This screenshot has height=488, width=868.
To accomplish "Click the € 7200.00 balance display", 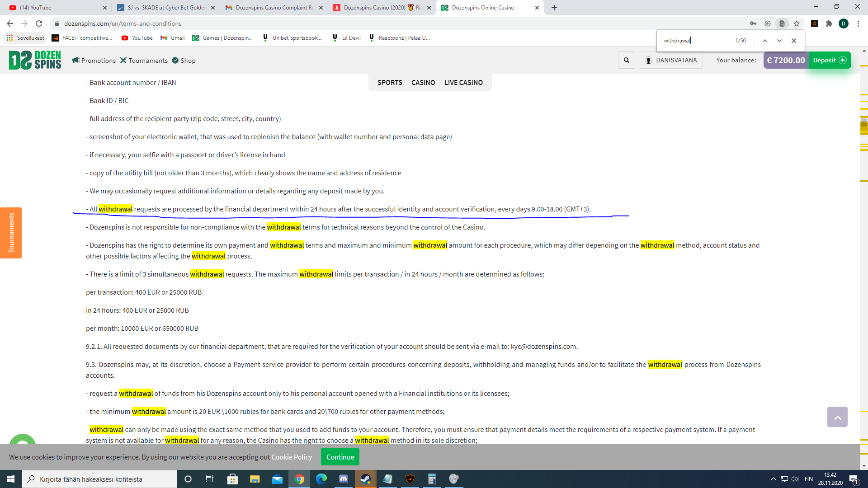I will pos(786,60).
